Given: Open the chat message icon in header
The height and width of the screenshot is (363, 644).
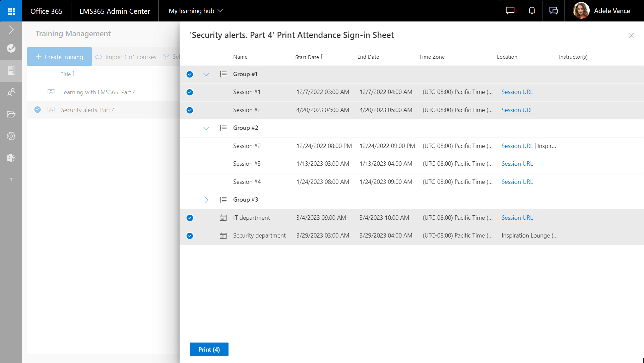Looking at the screenshot, I should tap(510, 11).
